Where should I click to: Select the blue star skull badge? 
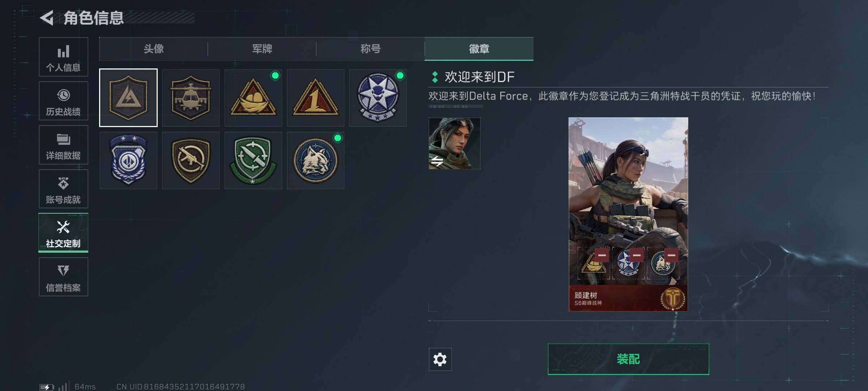coord(378,98)
